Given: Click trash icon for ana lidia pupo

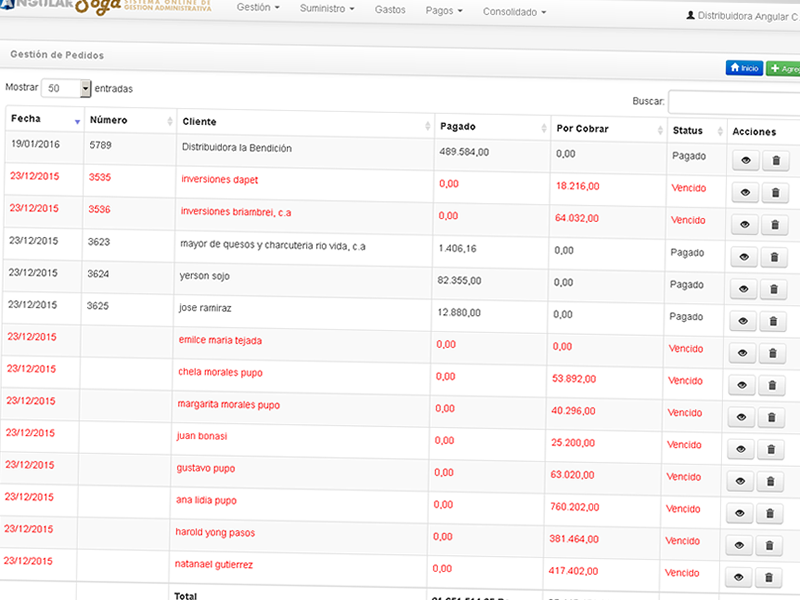Looking at the screenshot, I should click(771, 513).
